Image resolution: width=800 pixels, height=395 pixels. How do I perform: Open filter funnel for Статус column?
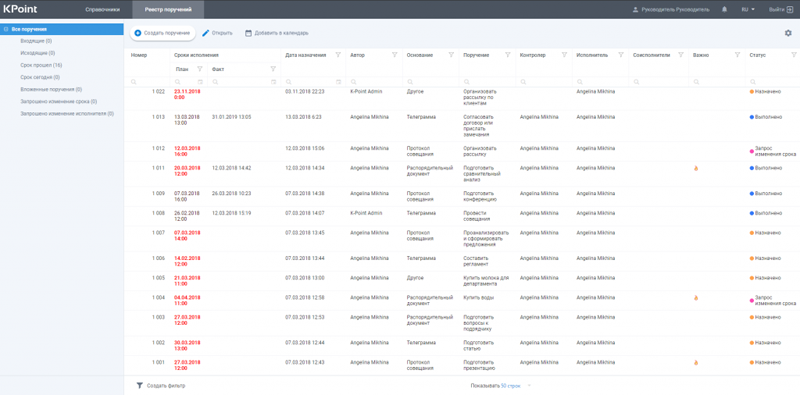coord(793,55)
